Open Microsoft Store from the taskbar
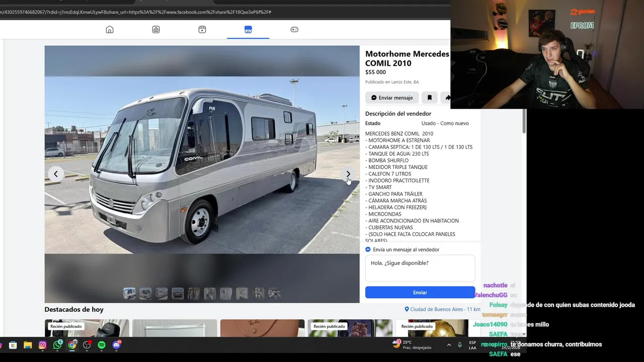Image resolution: width=644 pixels, height=362 pixels. [13, 345]
